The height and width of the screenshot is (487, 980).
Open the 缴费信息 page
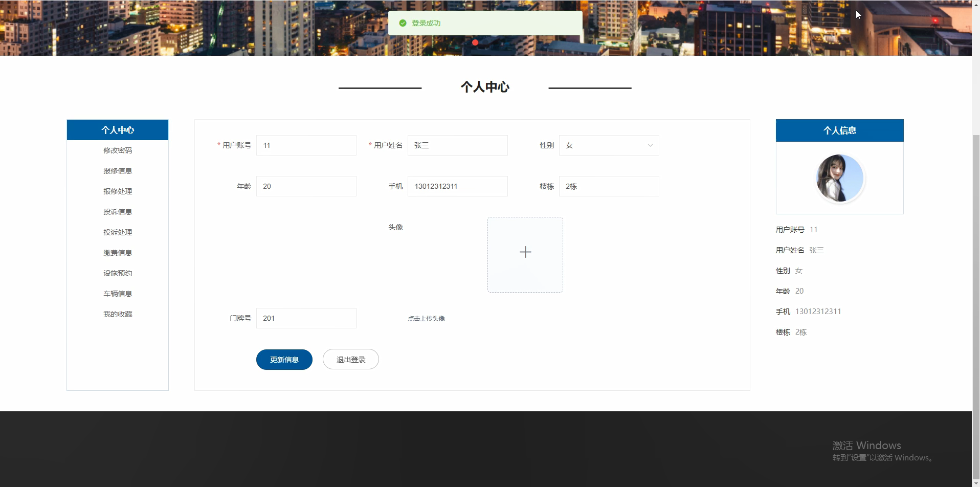[117, 252]
